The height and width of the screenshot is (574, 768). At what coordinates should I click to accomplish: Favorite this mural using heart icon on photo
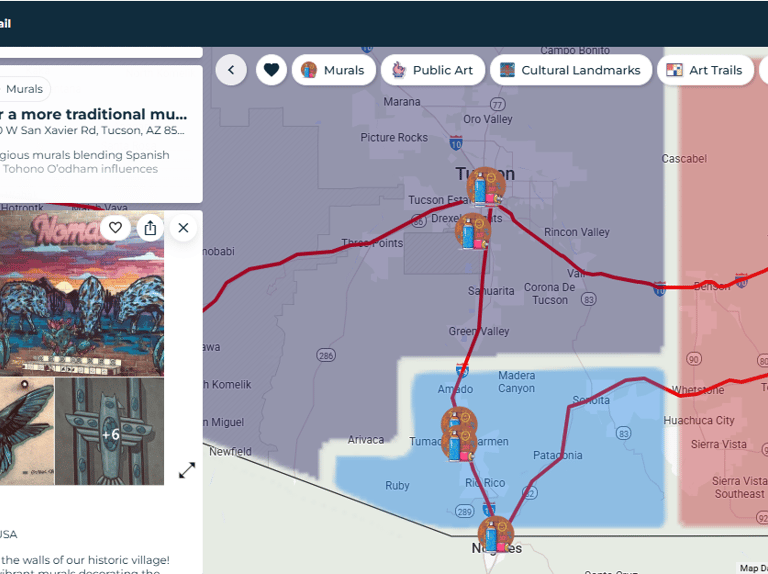pos(115,228)
